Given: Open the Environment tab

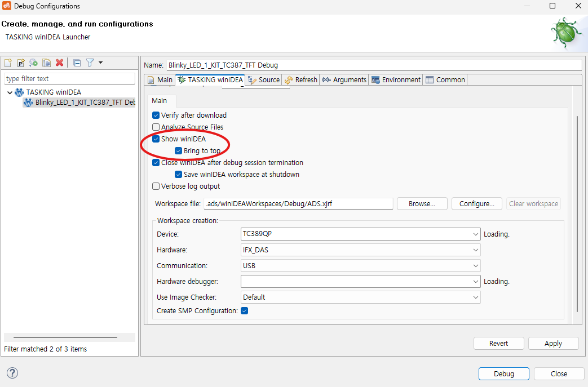Looking at the screenshot, I should 396,80.
